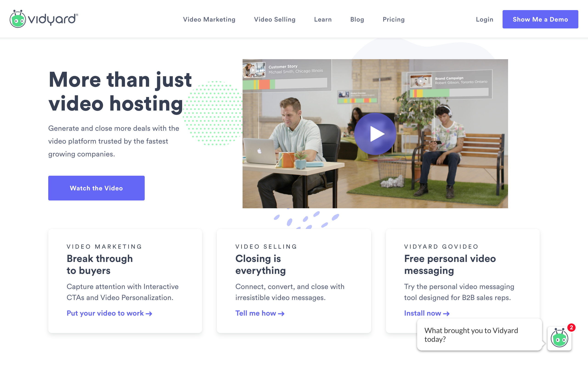
Task: Click the Customer Story video thumbnail overlay
Action: [254, 70]
